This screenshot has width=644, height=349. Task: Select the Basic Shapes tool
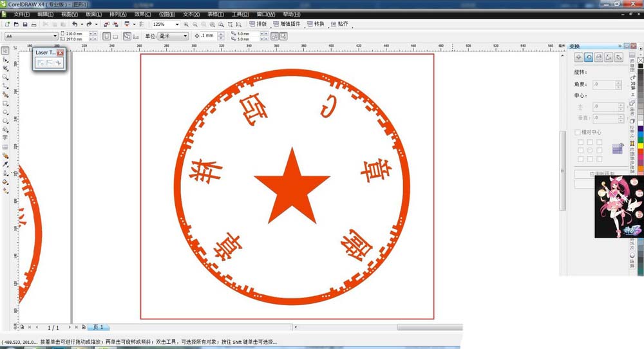point(5,129)
